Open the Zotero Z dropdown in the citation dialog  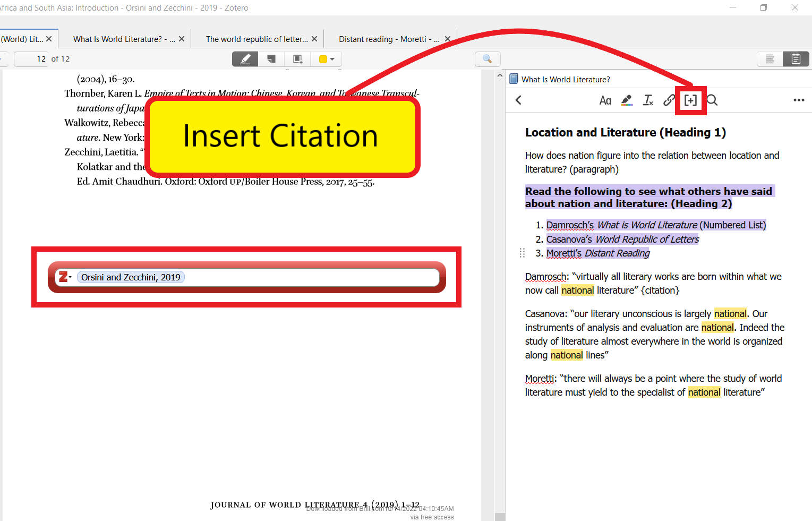(66, 277)
